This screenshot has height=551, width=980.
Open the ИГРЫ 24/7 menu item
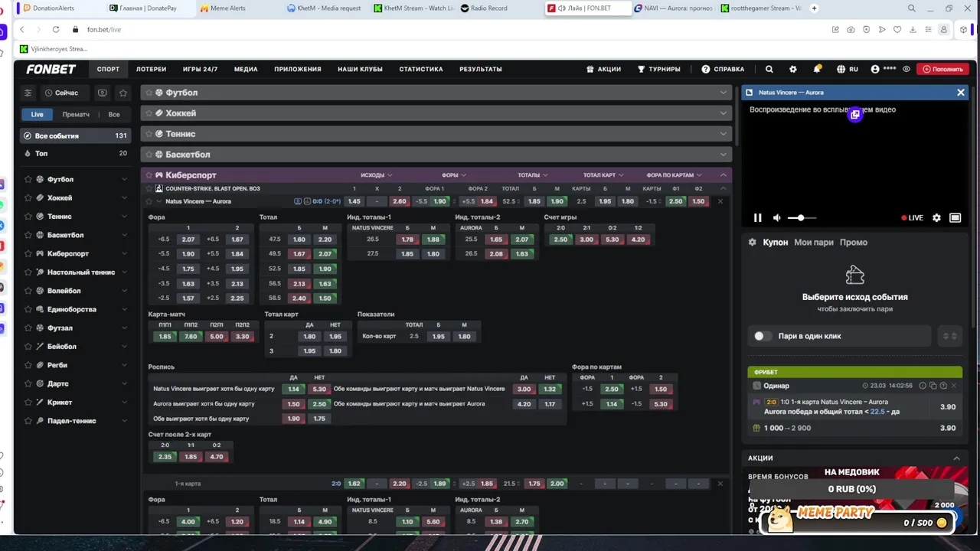(x=200, y=69)
